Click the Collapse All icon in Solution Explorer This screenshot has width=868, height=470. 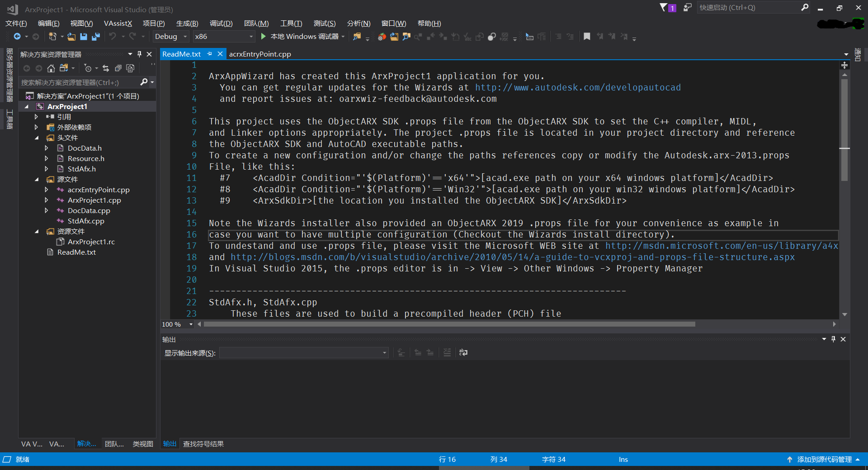click(118, 68)
